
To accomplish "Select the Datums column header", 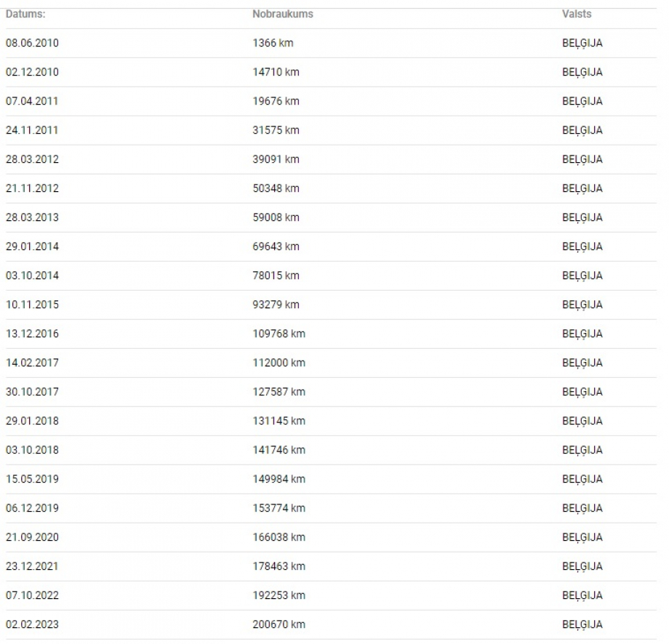I will click(25, 14).
